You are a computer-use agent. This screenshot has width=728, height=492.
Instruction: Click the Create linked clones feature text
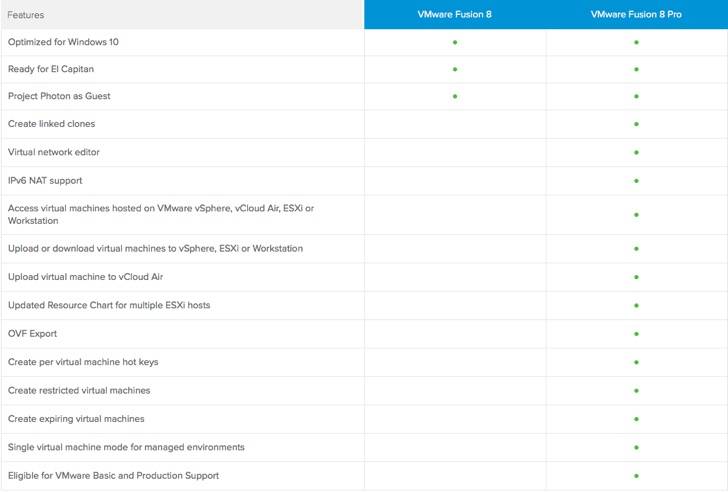tap(51, 123)
